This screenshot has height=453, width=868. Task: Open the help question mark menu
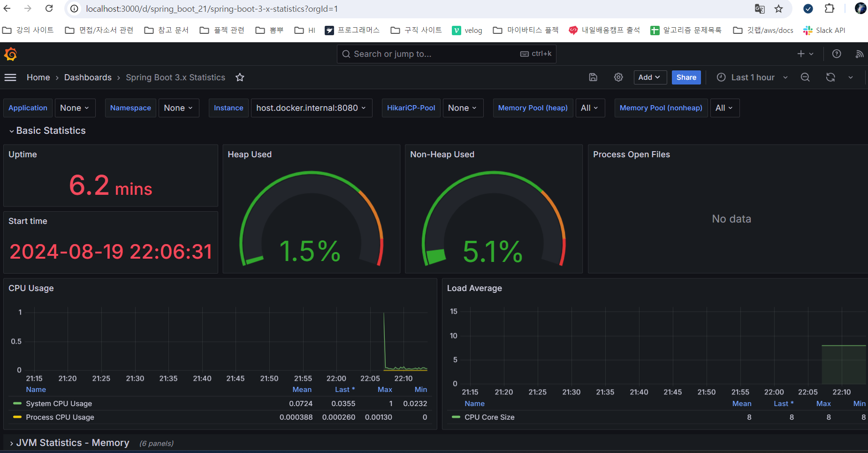click(x=837, y=54)
